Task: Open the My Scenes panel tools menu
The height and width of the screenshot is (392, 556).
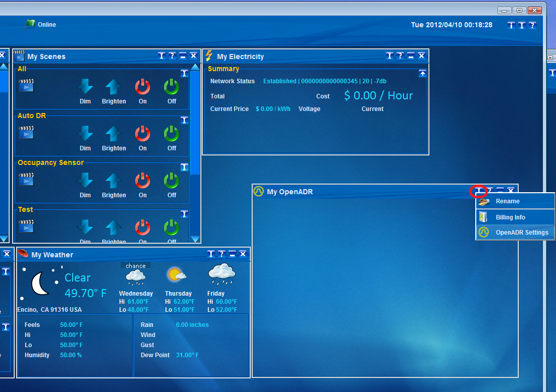Action: 161,56
